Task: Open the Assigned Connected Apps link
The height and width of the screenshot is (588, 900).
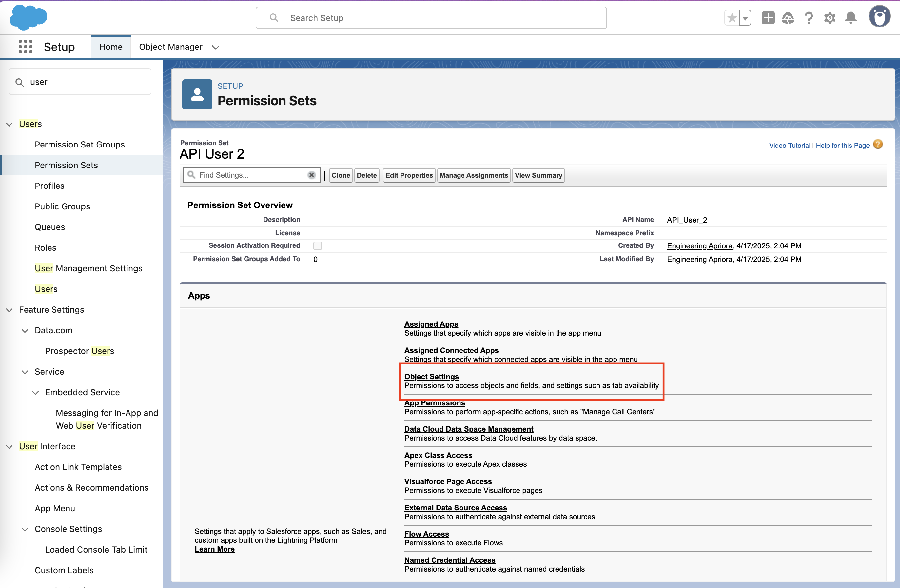Action: click(x=452, y=350)
